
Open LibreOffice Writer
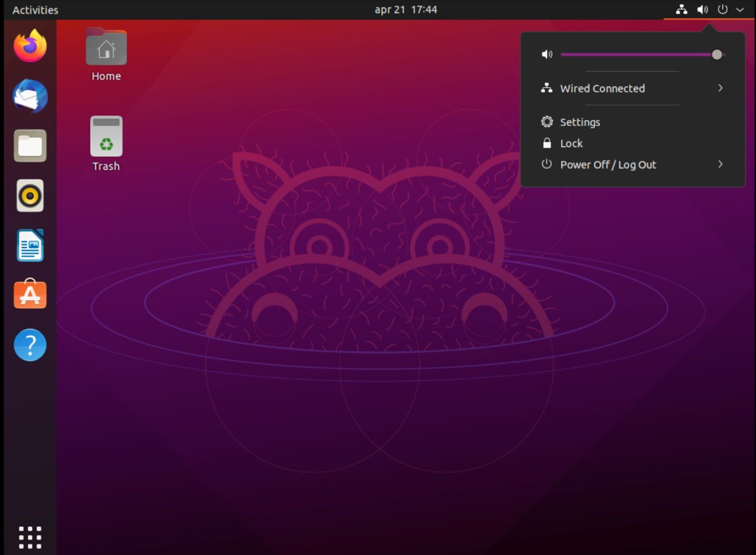(30, 245)
